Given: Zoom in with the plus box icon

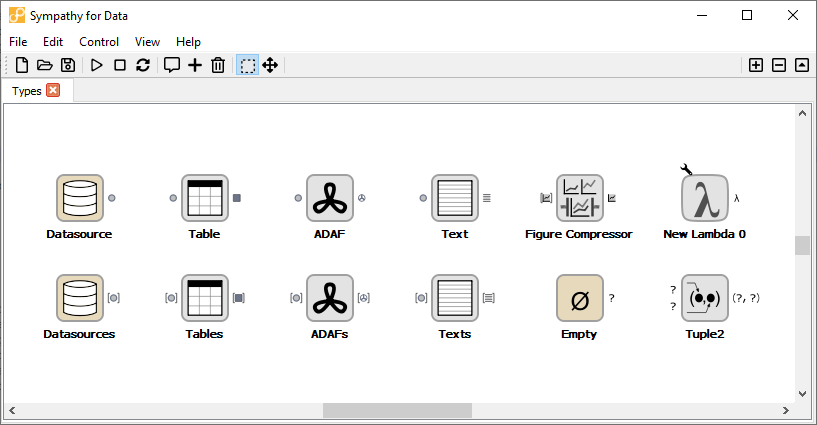Looking at the screenshot, I should point(756,65).
